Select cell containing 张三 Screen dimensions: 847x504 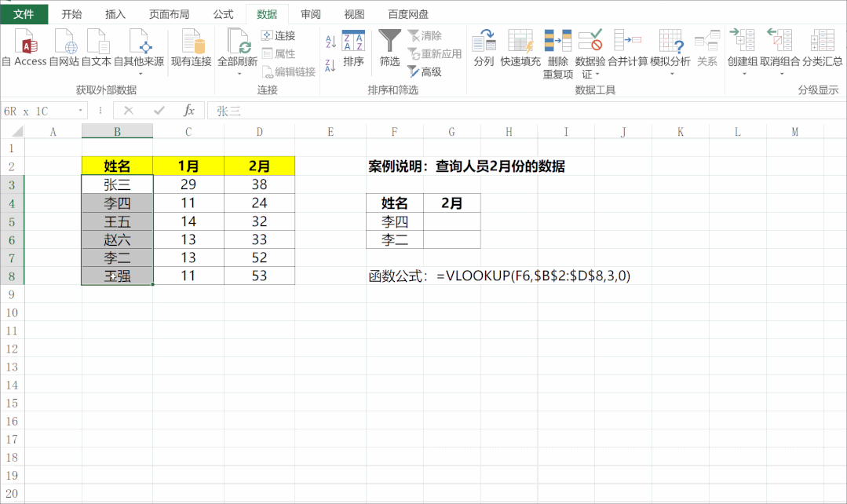click(117, 184)
